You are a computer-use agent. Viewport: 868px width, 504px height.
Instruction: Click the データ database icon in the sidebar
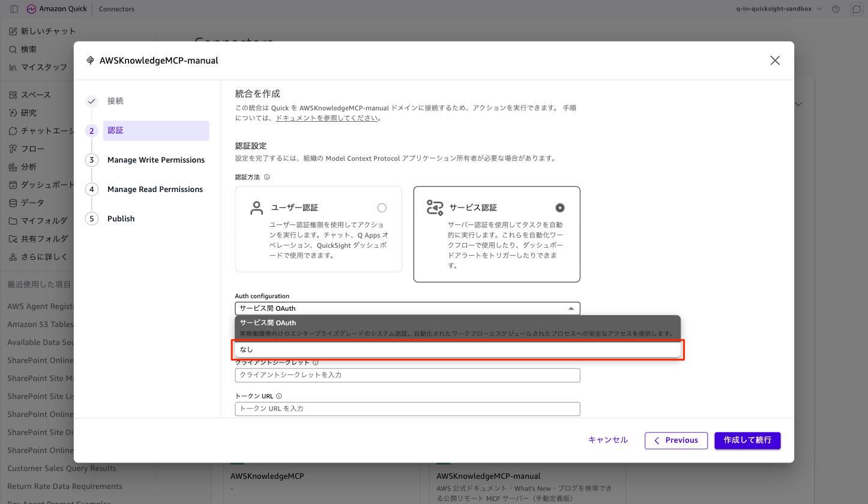(13, 203)
